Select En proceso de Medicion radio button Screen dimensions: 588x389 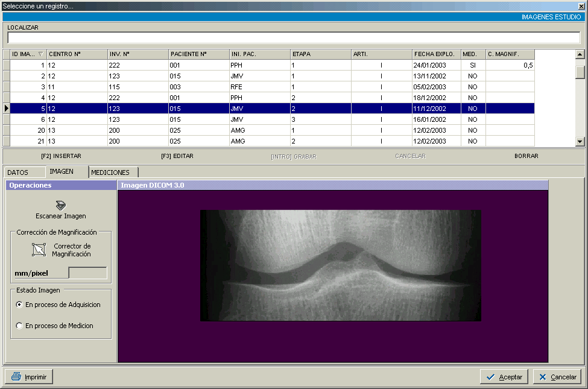click(x=20, y=326)
